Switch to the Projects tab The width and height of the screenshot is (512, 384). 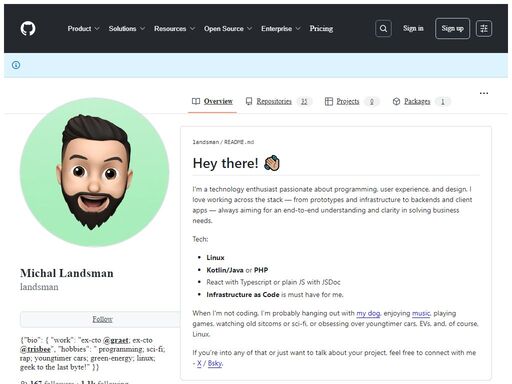tap(351, 101)
